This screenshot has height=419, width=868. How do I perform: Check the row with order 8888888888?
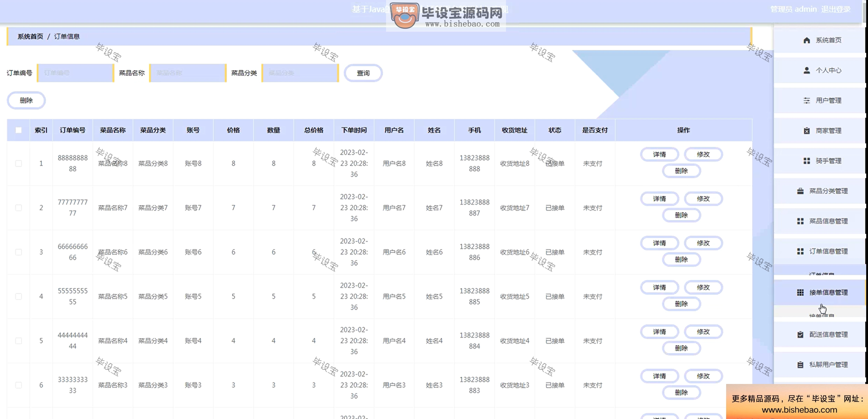(x=19, y=163)
